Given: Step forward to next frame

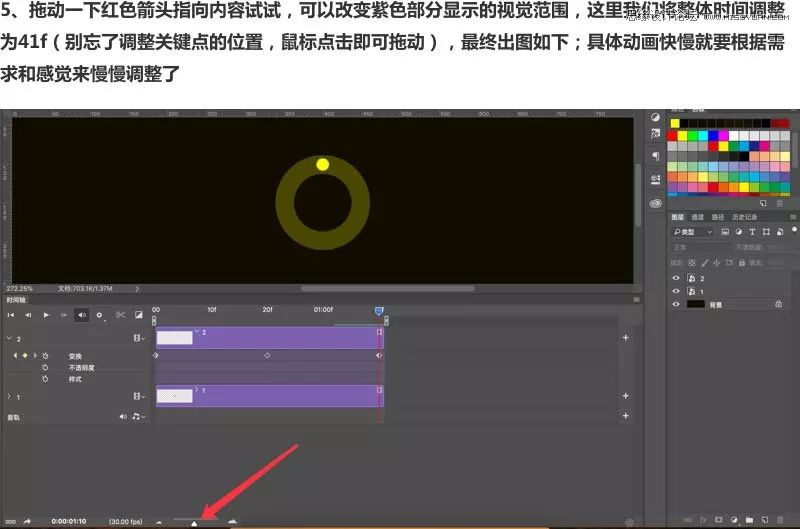Looking at the screenshot, I should coord(64,315).
